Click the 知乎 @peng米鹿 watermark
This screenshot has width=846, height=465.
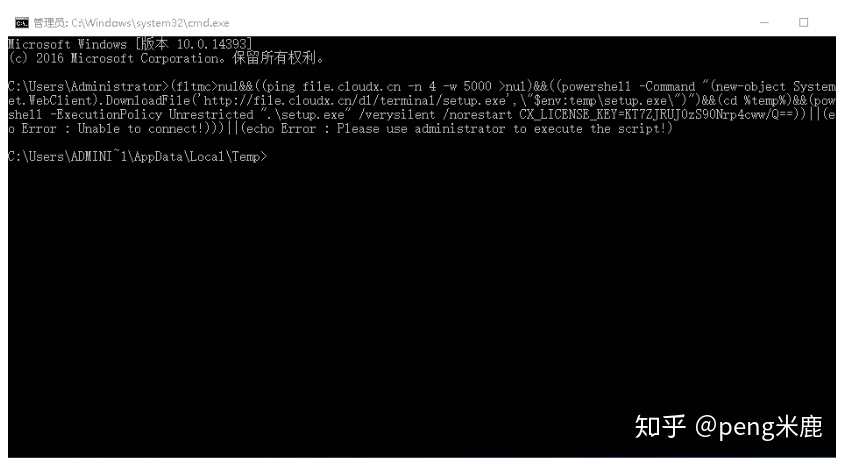click(728, 426)
